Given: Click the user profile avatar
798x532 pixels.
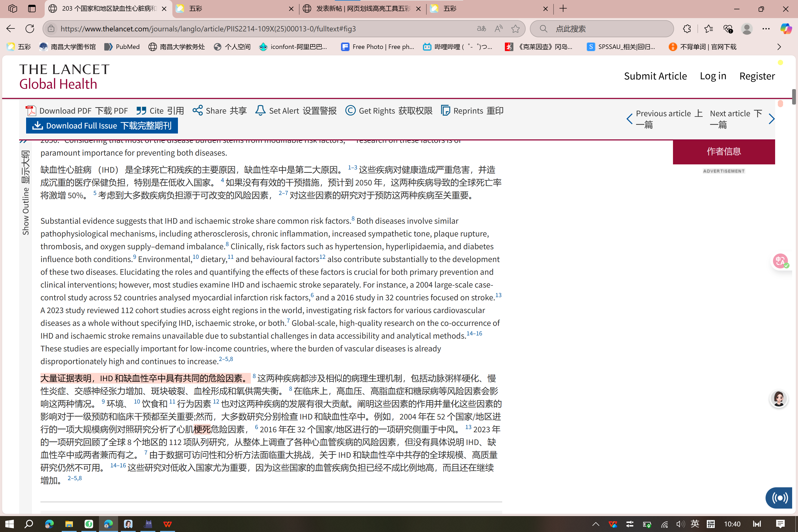Looking at the screenshot, I should (747, 29).
